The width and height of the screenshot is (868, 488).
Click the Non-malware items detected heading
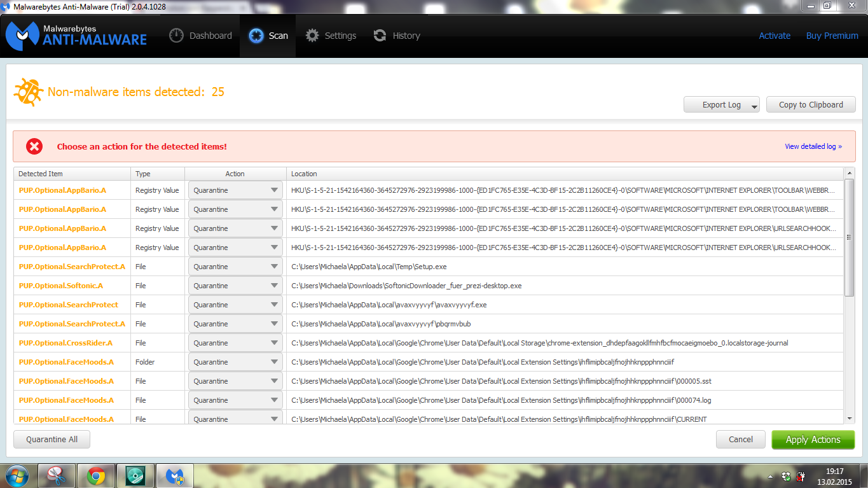pos(136,92)
